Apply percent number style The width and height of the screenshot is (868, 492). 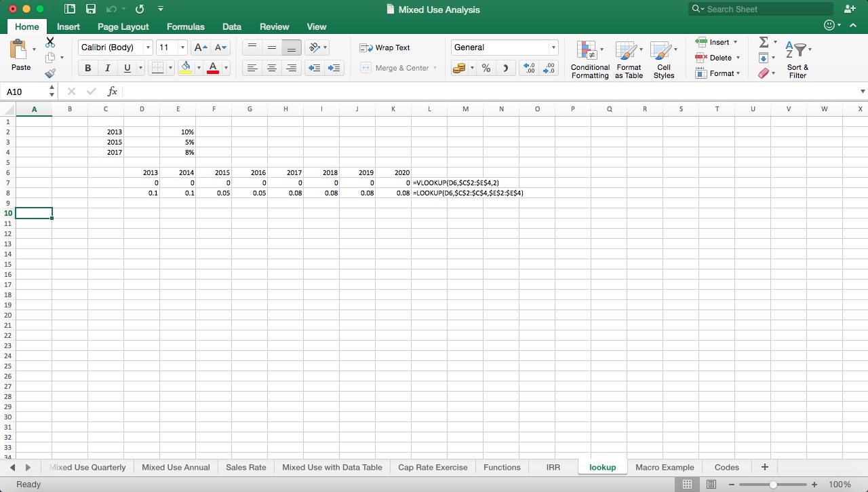(486, 68)
